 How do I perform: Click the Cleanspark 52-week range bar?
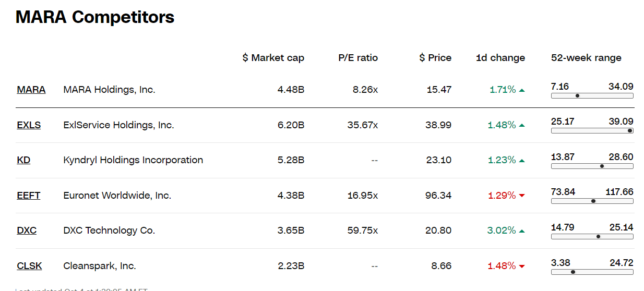[592, 272]
